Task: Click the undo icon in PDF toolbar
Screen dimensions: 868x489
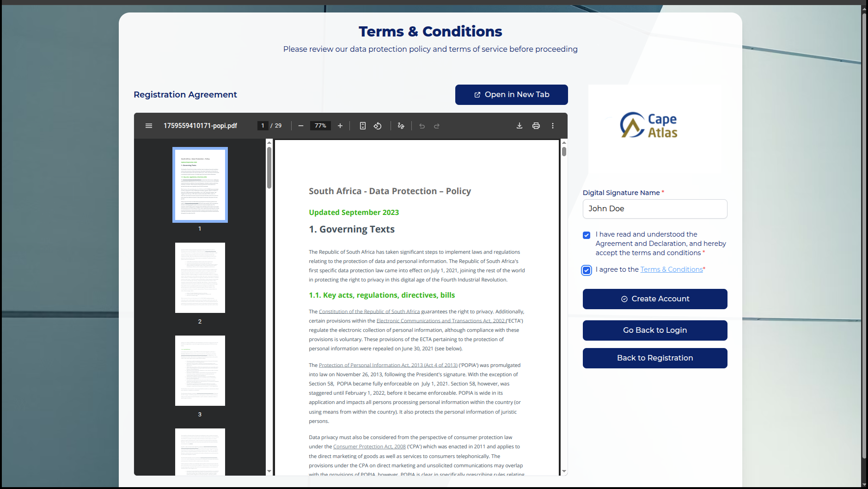Action: coord(422,126)
